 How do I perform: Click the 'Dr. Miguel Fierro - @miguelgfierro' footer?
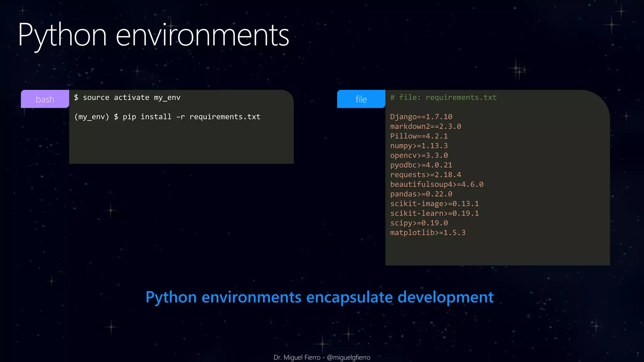tap(322, 357)
